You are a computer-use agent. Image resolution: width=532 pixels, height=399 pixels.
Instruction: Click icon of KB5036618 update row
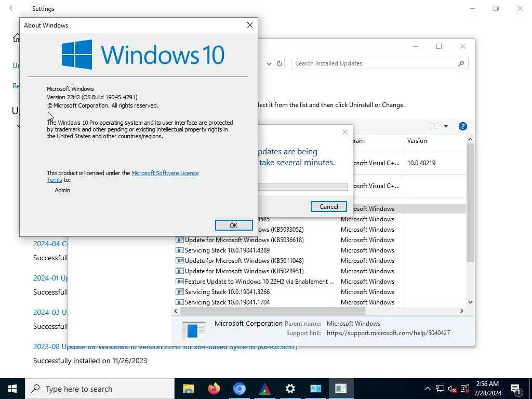coord(179,240)
